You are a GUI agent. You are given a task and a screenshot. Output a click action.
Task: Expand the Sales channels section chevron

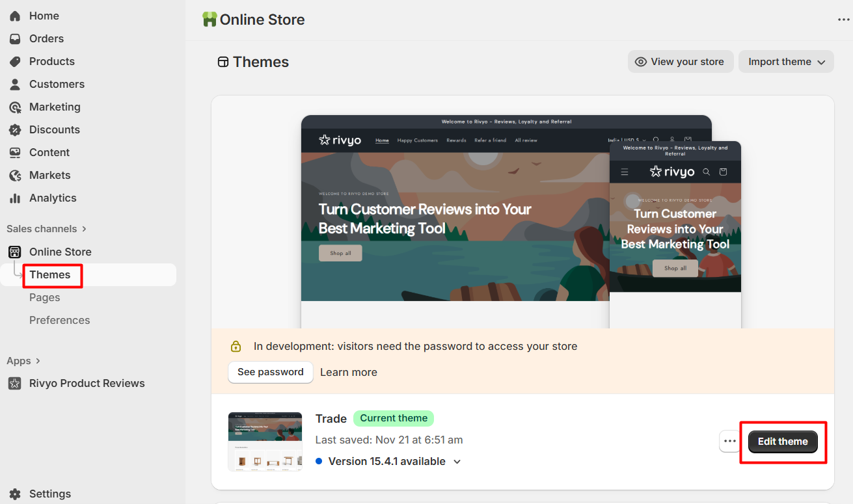84,229
